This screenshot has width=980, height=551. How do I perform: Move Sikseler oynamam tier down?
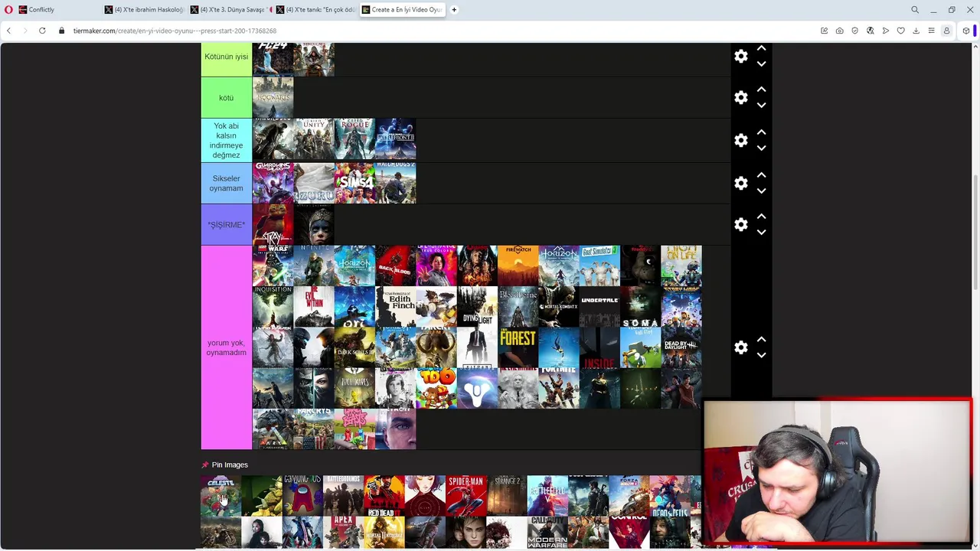(761, 191)
